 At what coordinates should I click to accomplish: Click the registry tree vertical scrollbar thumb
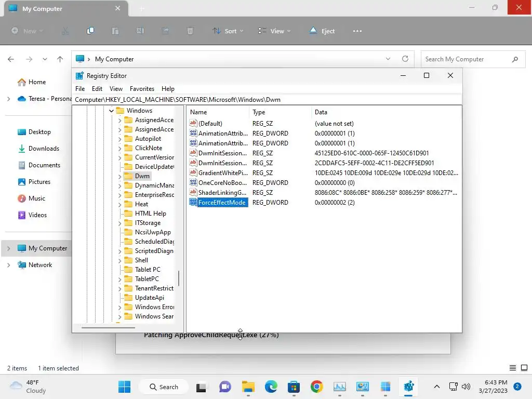(x=179, y=278)
